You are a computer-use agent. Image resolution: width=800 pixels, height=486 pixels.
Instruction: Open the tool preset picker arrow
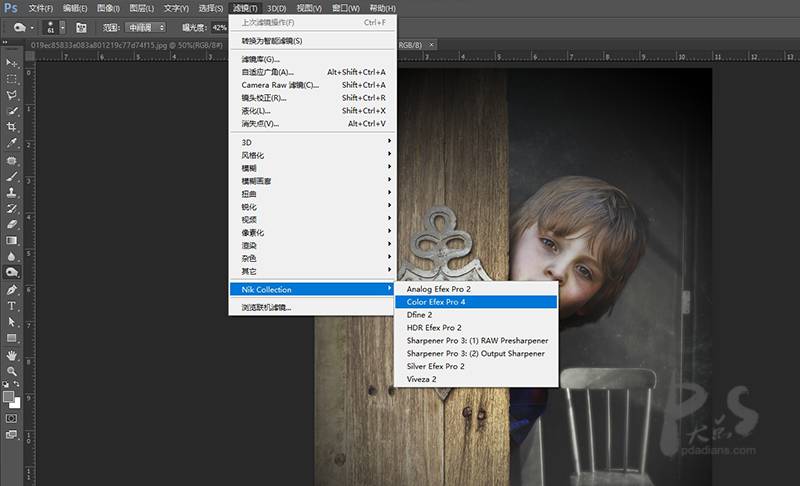[x=32, y=28]
